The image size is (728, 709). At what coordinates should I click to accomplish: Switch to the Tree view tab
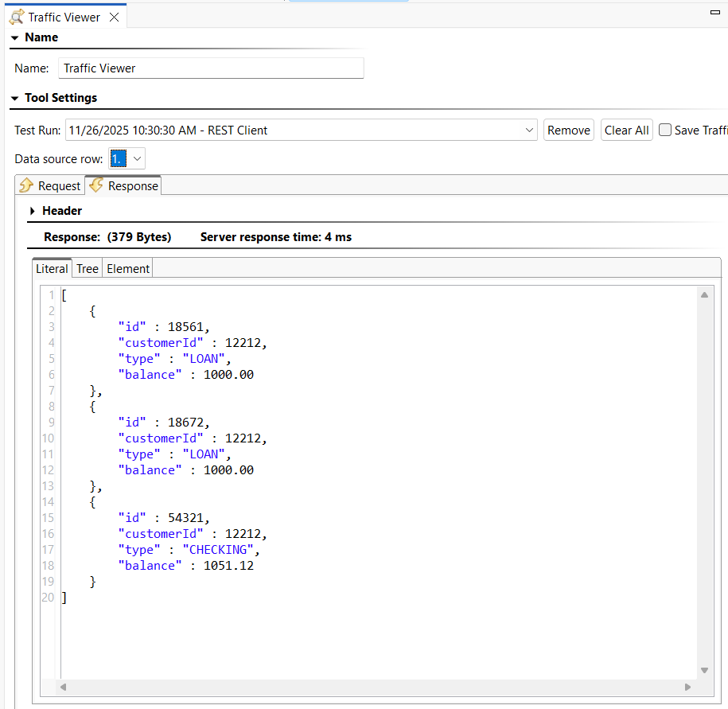pyautogui.click(x=88, y=269)
